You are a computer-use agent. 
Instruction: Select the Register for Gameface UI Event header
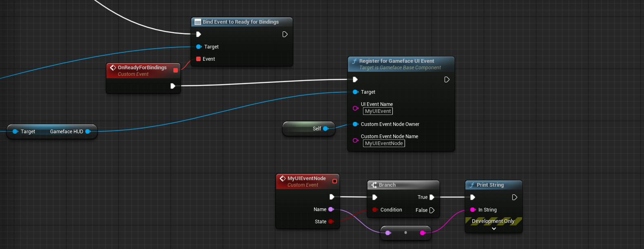[396, 61]
